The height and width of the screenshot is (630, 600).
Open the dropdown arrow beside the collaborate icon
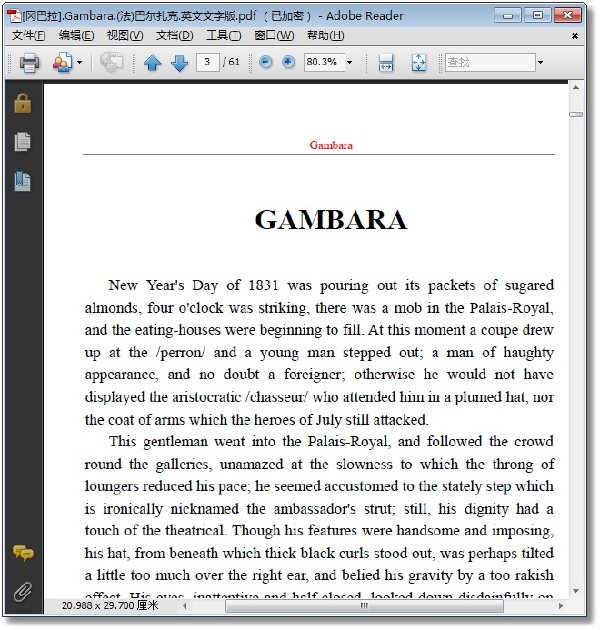[x=80, y=63]
